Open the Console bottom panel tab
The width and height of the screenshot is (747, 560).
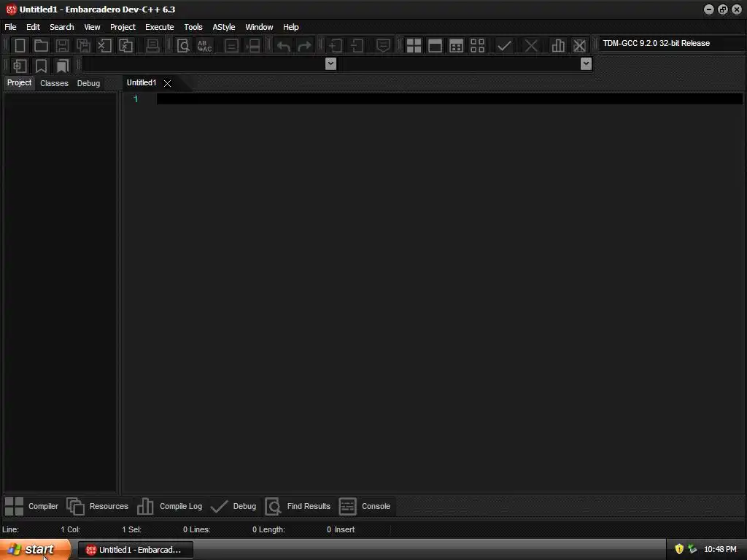tap(365, 506)
